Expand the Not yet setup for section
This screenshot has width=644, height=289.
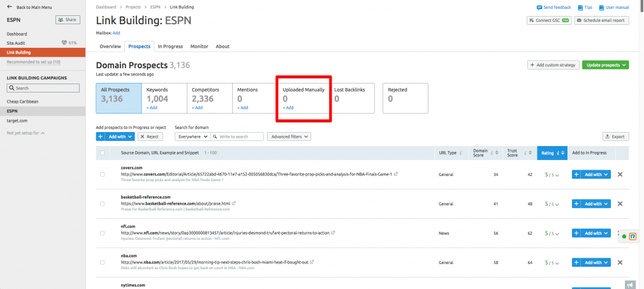coord(26,133)
